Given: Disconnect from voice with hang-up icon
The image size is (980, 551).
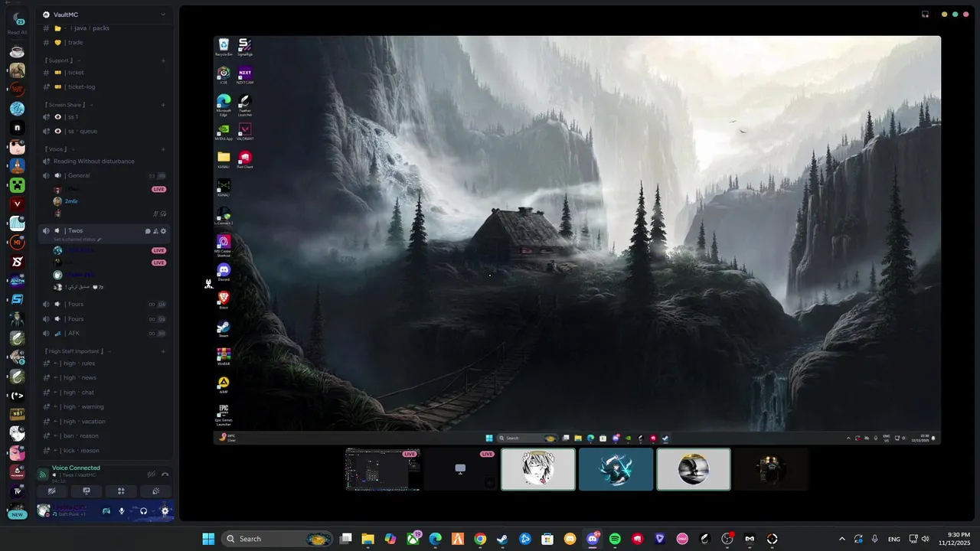Looking at the screenshot, I should pyautogui.click(x=165, y=474).
